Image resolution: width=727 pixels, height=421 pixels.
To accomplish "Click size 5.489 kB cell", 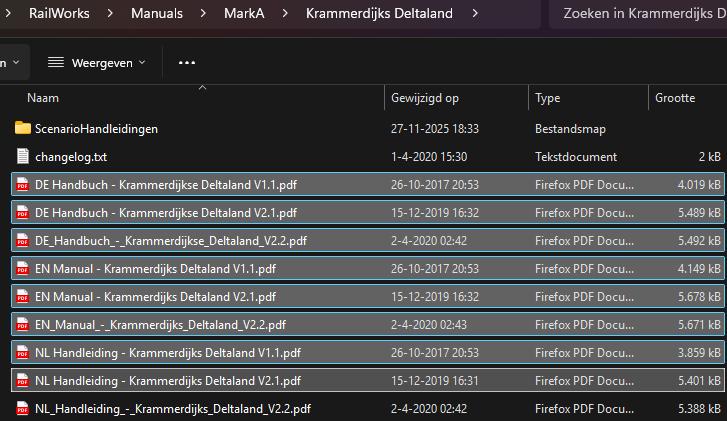I will (699, 213).
